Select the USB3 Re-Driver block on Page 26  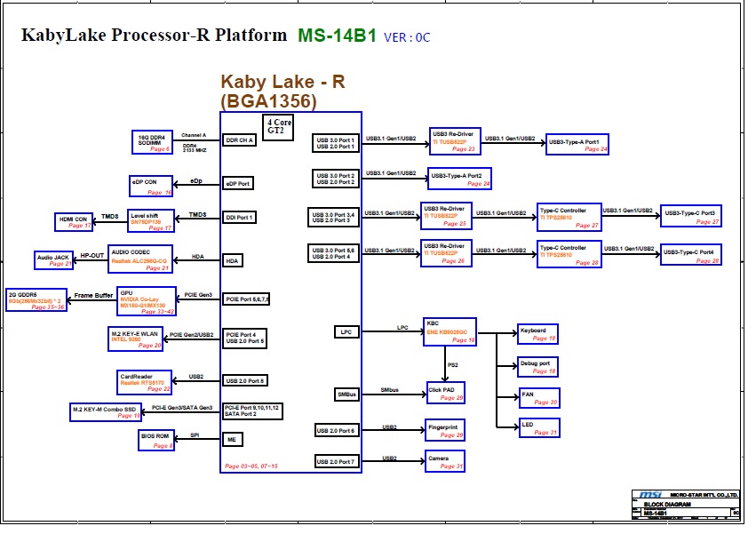pos(446,253)
